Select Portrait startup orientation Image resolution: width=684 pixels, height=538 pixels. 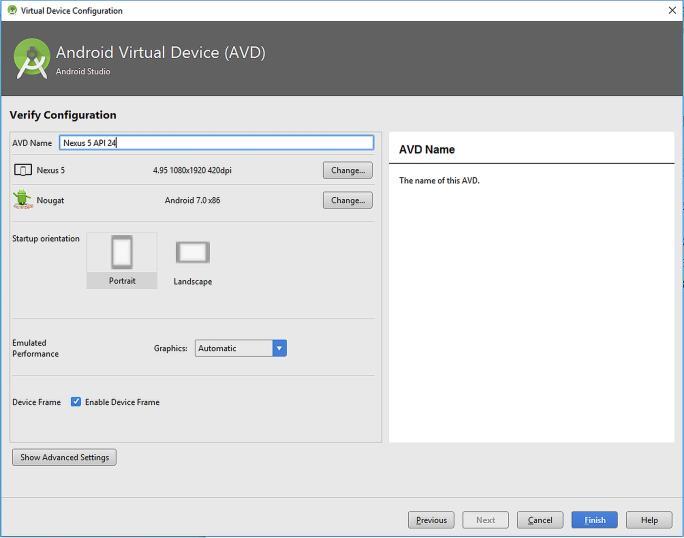click(122, 260)
